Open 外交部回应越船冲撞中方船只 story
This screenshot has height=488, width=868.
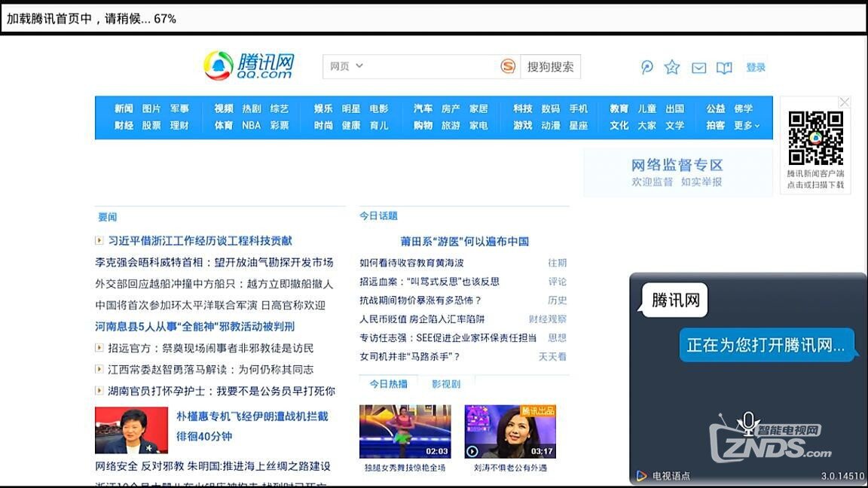pyautogui.click(x=214, y=284)
